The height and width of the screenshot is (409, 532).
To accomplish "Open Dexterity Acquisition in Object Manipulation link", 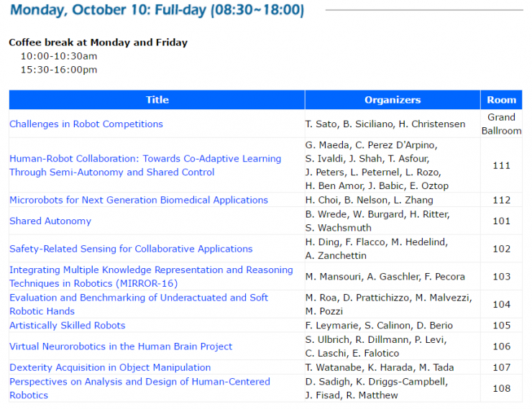I will click(x=110, y=367).
